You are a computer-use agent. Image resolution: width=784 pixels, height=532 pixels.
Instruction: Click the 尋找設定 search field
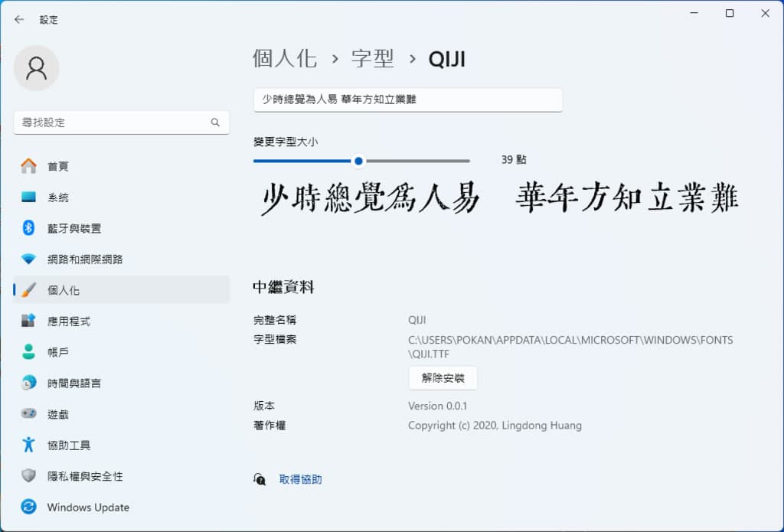tap(122, 122)
